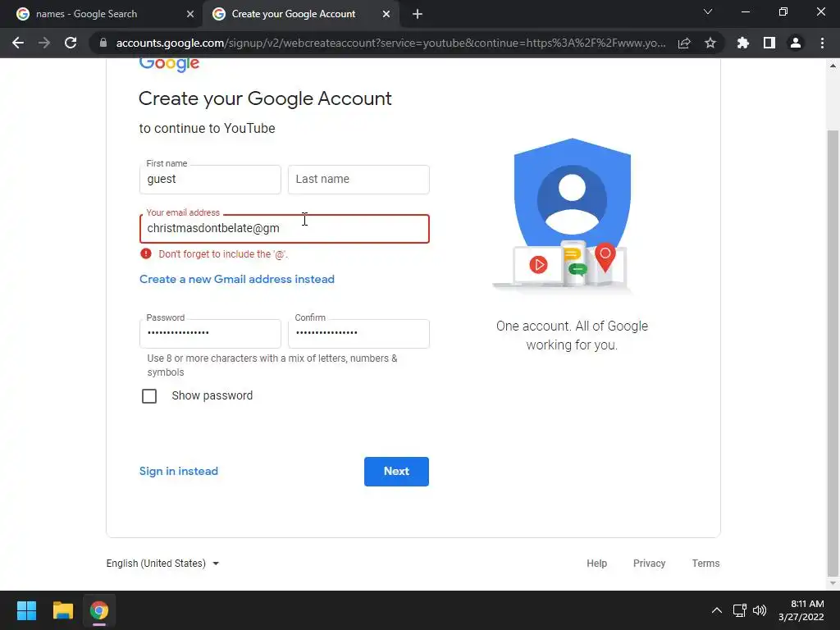Viewport: 840px width, 630px height.
Task: Open the English (United States) language dropdown
Action: tap(163, 563)
